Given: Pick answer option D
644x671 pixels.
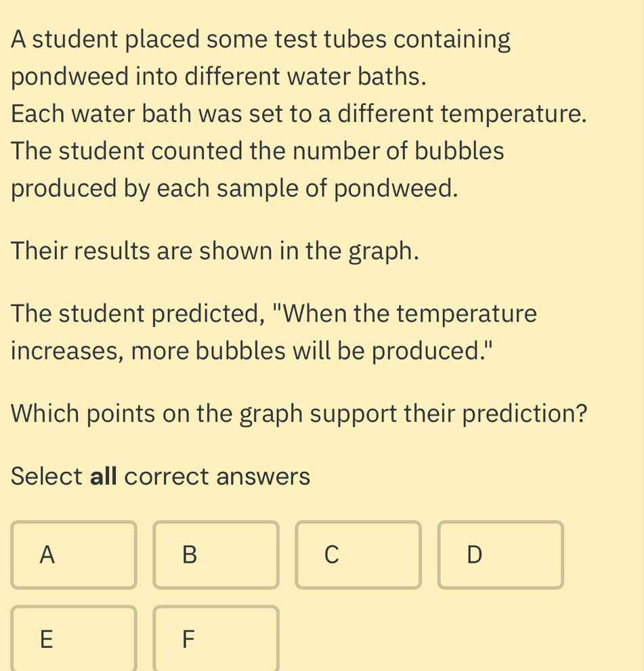Looking at the screenshot, I should point(500,555).
